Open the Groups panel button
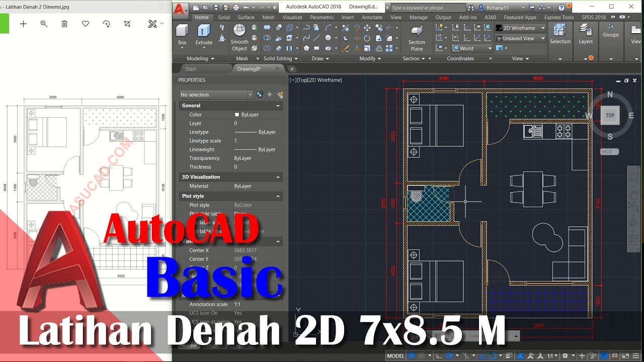The image size is (644, 362). pyautogui.click(x=611, y=31)
